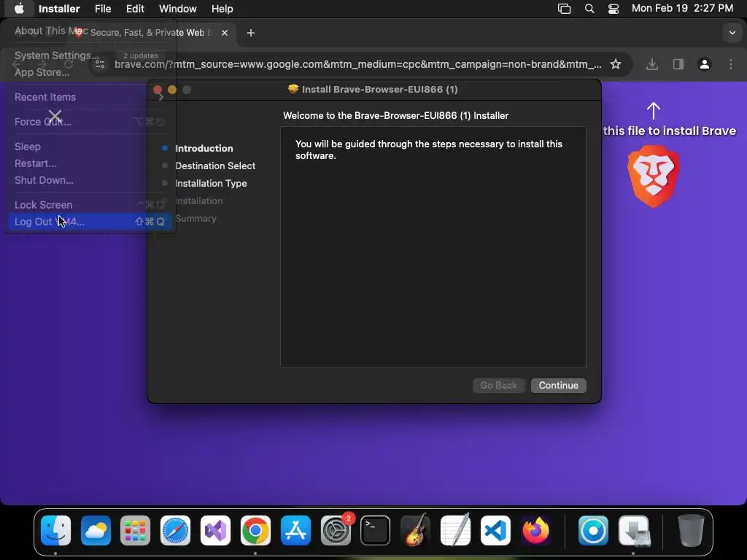This screenshot has height=560, width=747.
Task: Open the Help menu
Action: pyautogui.click(x=222, y=9)
